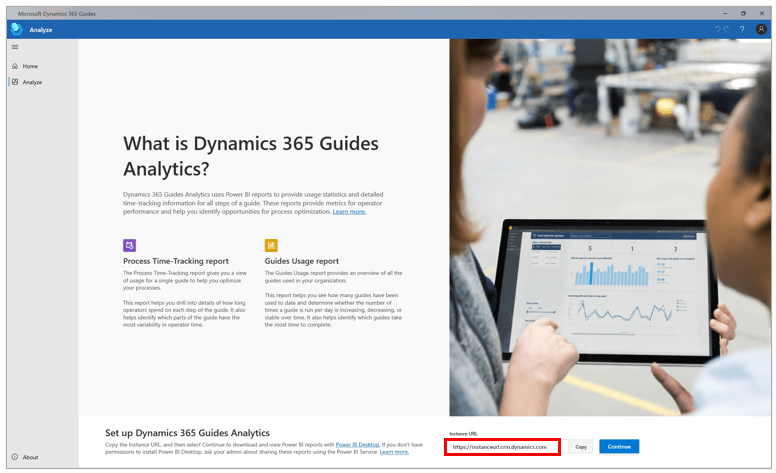
Task: Click the Process Time-Tracking report icon
Action: 130,245
